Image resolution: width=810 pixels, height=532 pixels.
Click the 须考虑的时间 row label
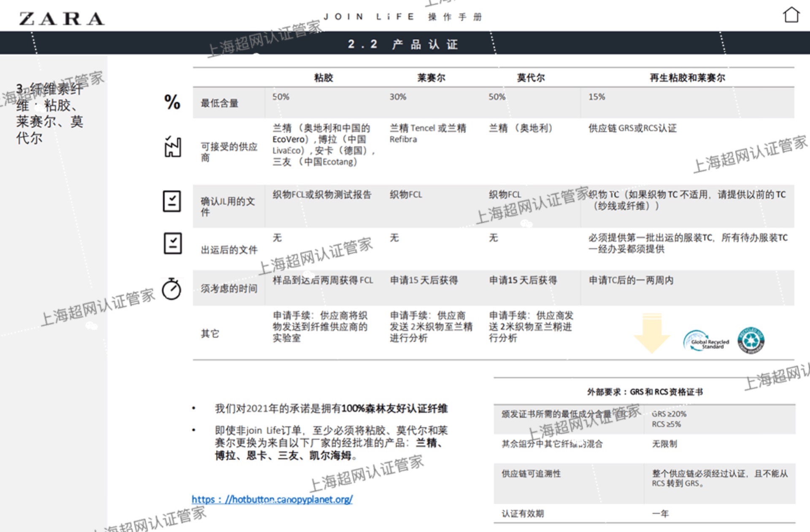point(229,289)
